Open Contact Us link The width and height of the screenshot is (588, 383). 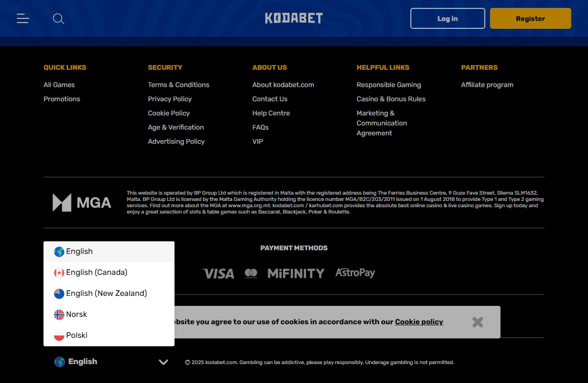[269, 99]
